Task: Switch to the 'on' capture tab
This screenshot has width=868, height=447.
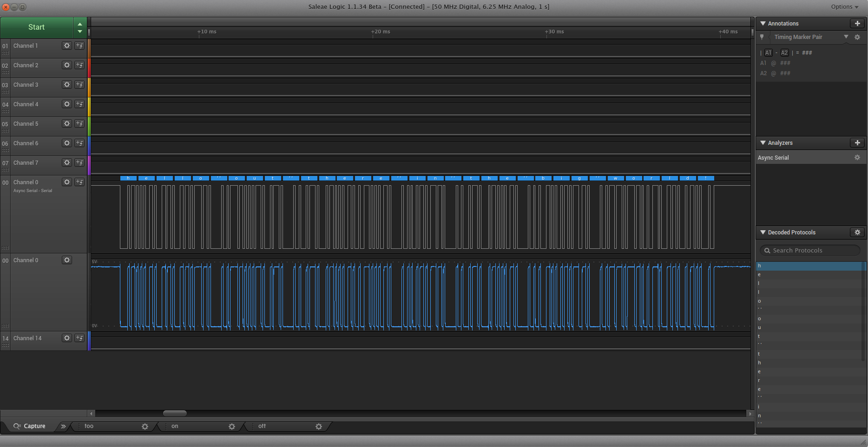Action: (175, 426)
